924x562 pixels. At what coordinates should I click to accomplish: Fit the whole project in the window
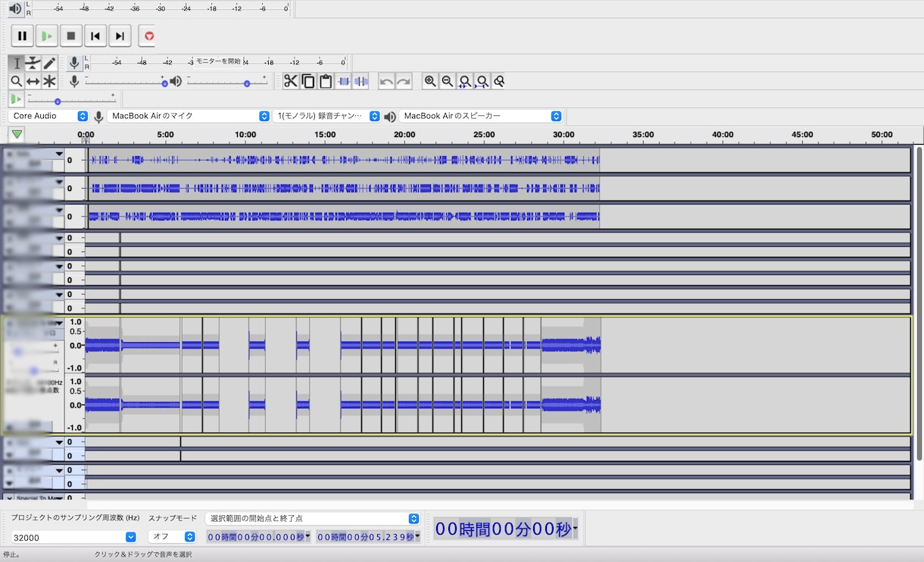[x=482, y=81]
